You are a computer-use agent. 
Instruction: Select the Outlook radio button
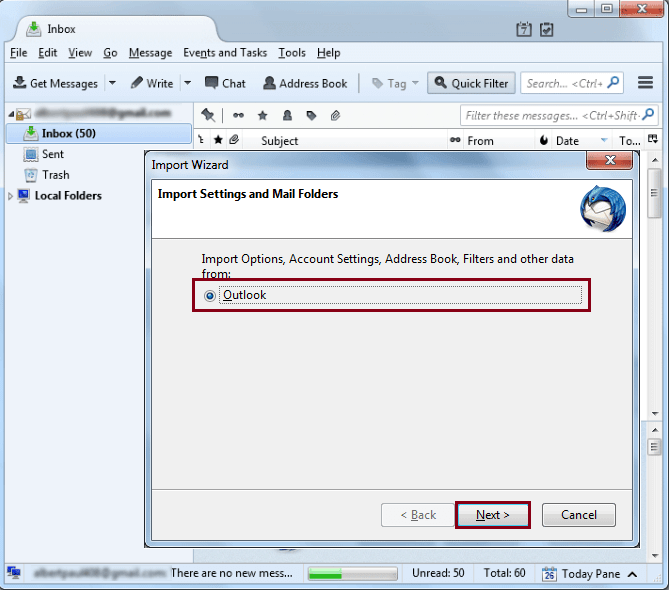tap(209, 295)
